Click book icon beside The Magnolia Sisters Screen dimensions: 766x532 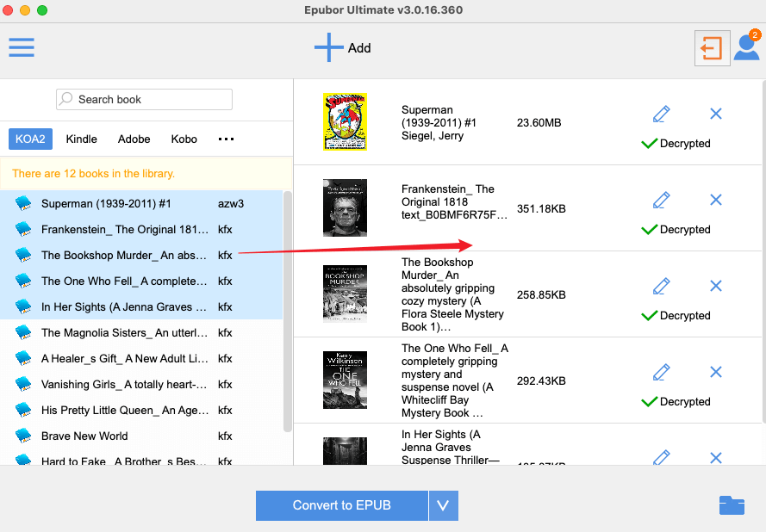click(x=23, y=333)
